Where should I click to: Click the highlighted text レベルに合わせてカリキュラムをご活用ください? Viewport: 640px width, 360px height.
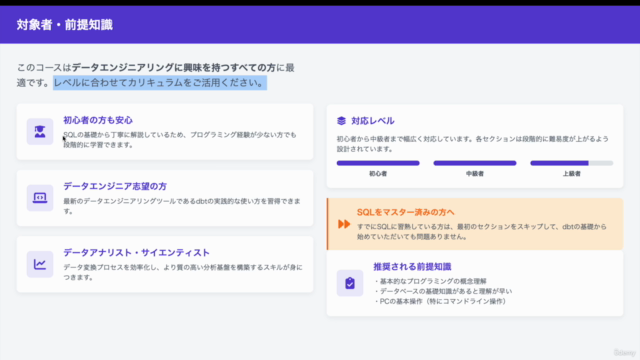(x=160, y=83)
